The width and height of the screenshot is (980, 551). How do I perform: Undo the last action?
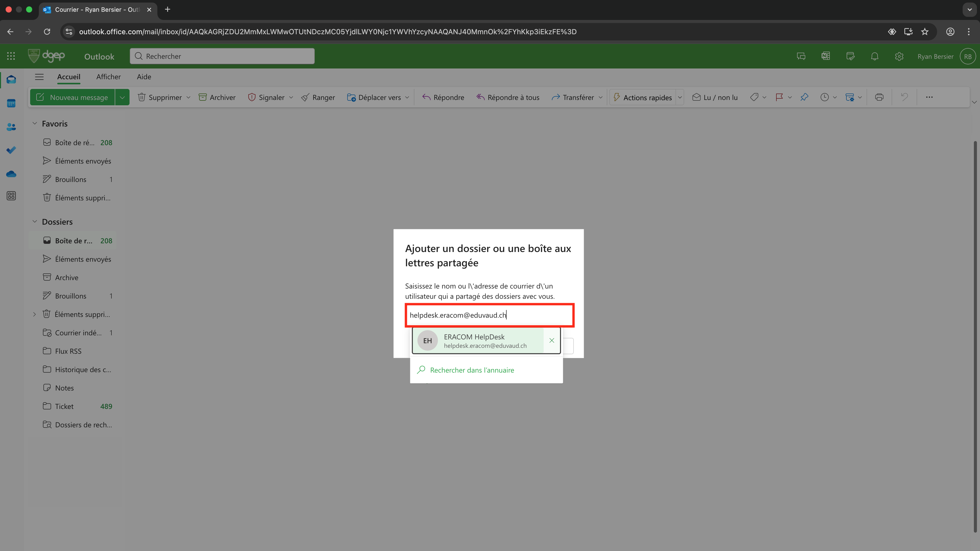pos(904,97)
